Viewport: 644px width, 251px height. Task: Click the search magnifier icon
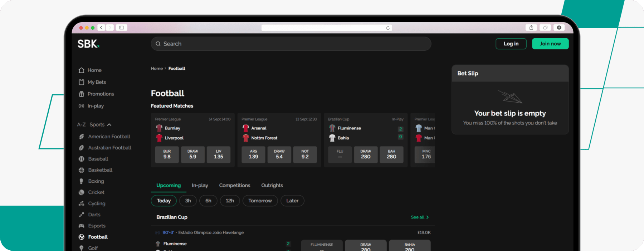tap(158, 44)
